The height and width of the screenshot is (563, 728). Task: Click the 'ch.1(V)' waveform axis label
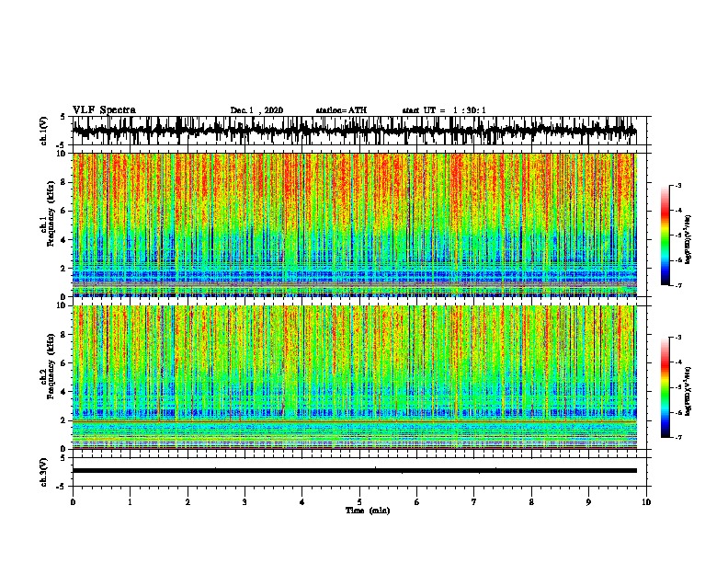click(44, 131)
